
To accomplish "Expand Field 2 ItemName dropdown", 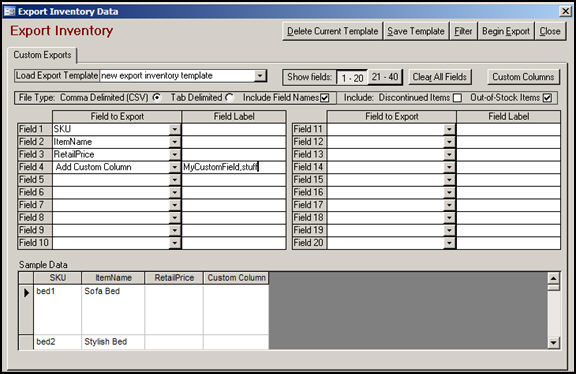I will click(x=175, y=142).
